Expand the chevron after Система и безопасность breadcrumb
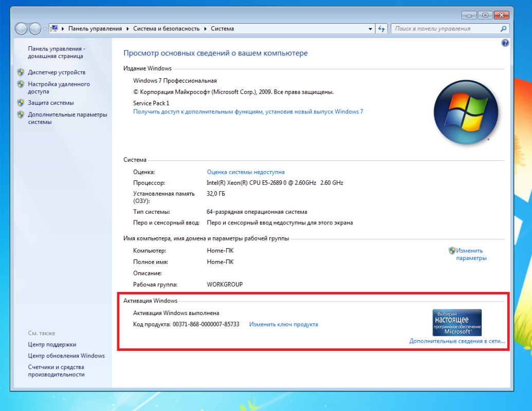The height and width of the screenshot is (411, 532). point(205,29)
